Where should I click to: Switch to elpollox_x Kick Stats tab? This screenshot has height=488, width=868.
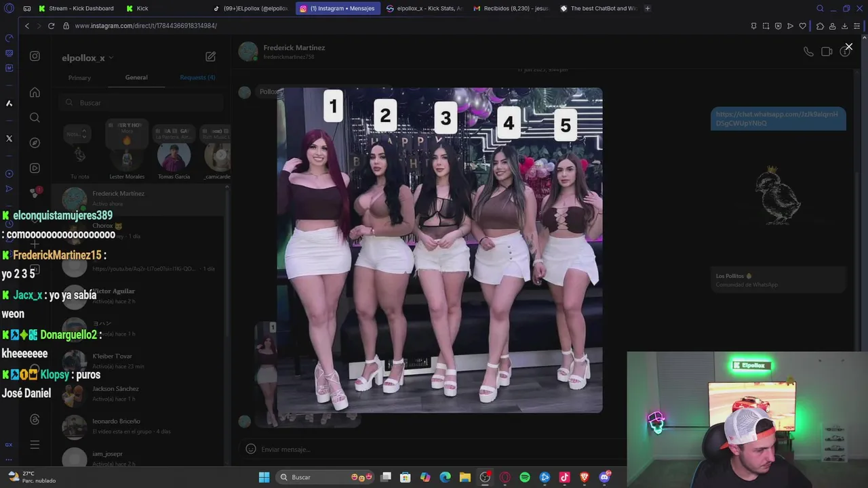point(425,8)
